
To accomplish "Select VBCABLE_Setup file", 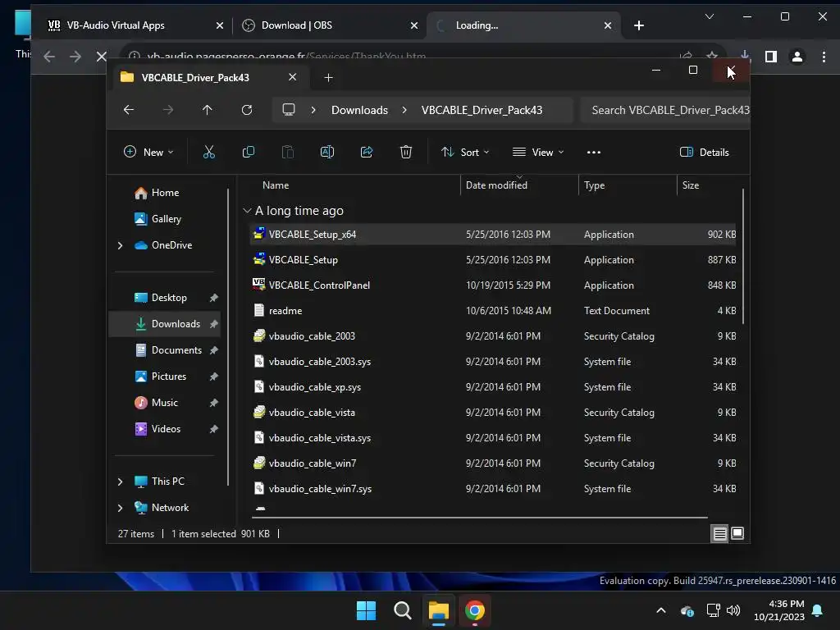I will point(493,260).
